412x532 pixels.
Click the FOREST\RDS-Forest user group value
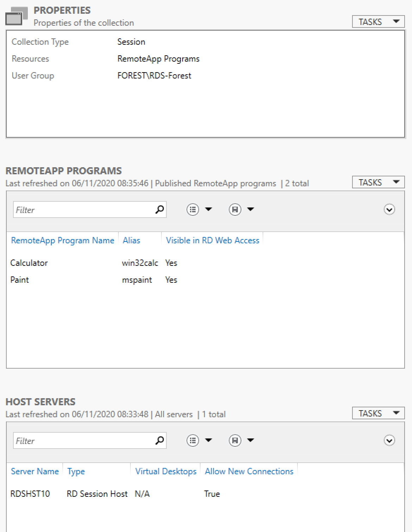[154, 76]
